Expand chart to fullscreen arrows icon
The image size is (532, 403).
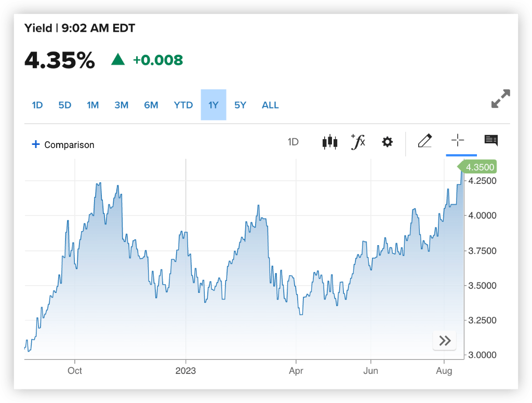point(500,99)
